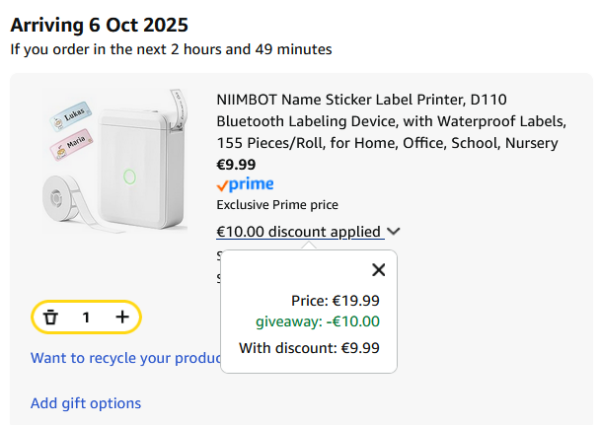Click the Prime logo badge

coord(245,184)
